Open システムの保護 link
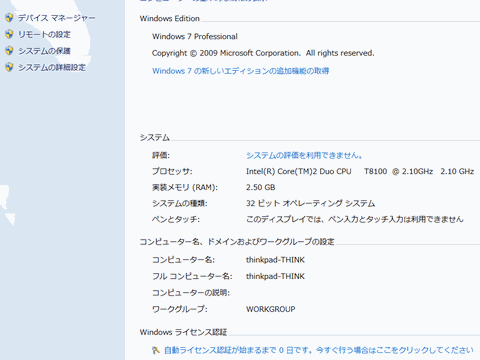 pos(44,51)
